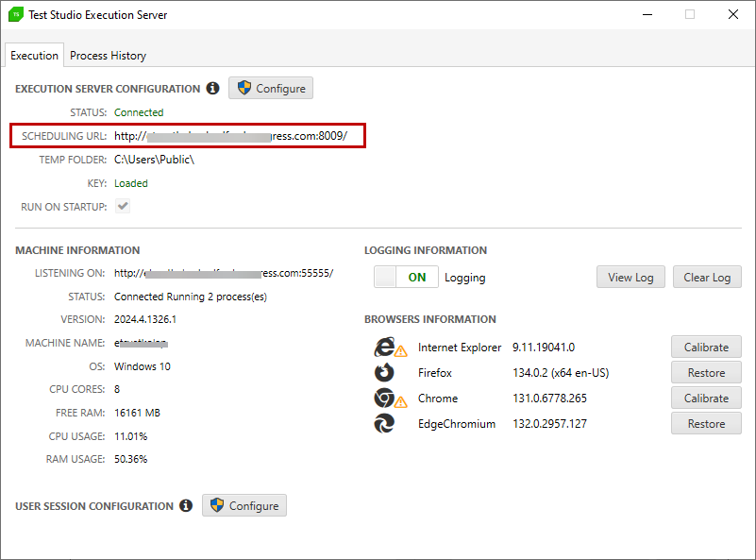Minimize the Execution Server window

pos(647,14)
